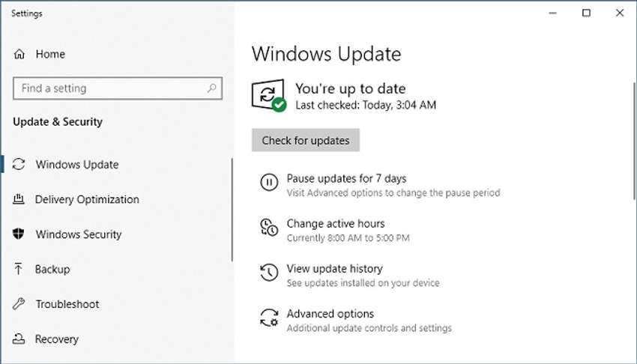
Task: Open Change active hours
Action: click(x=336, y=223)
